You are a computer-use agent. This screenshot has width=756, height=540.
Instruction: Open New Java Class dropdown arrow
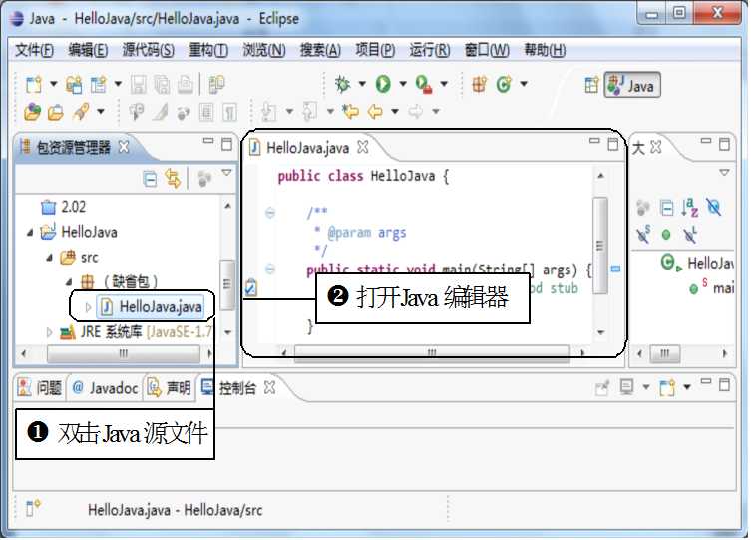click(524, 84)
